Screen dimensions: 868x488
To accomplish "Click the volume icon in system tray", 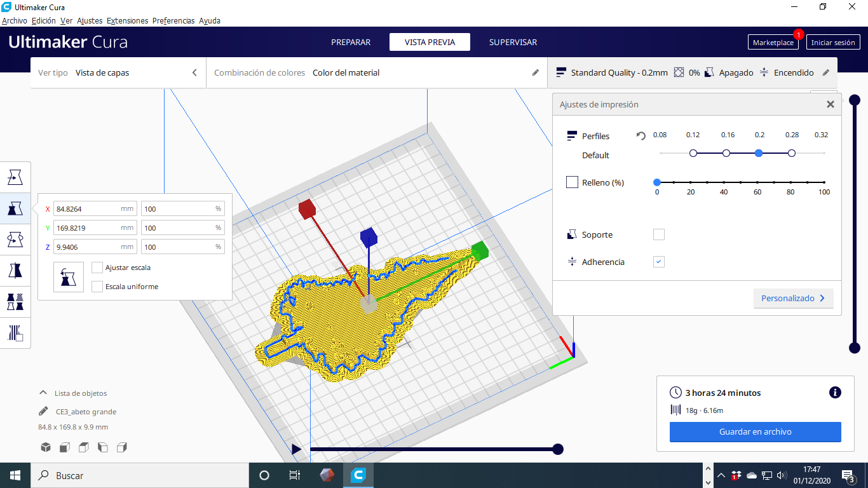I will click(782, 475).
